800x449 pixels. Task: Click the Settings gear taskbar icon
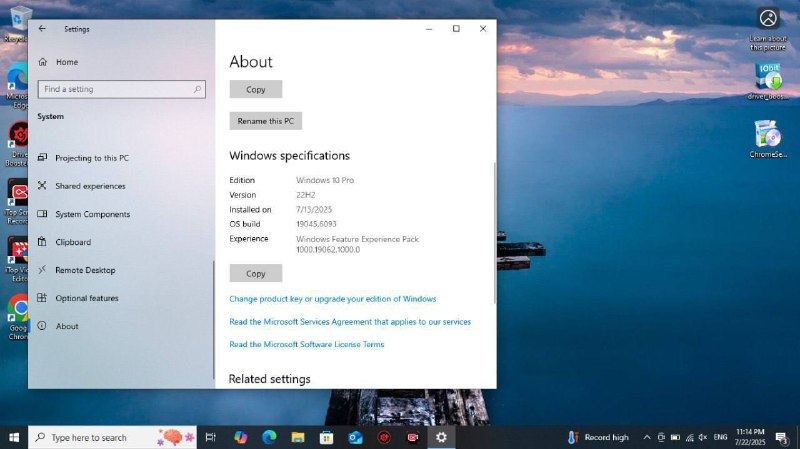[441, 437]
